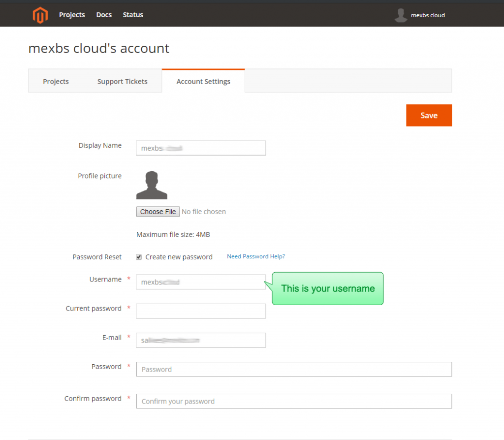The height and width of the screenshot is (440, 504).
Task: Click the mexbs cloud user name in header
Action: pos(428,15)
